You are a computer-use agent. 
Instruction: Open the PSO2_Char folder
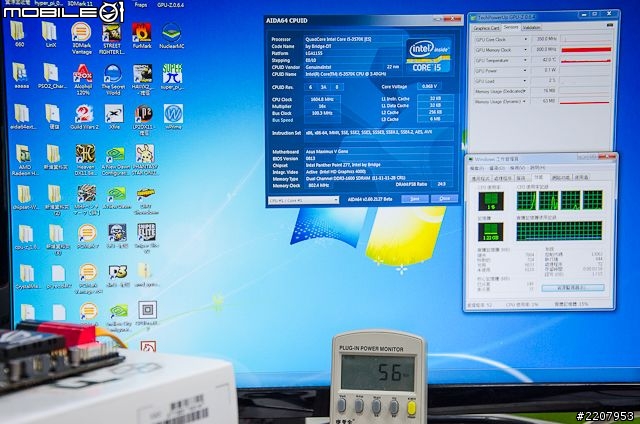[51, 76]
